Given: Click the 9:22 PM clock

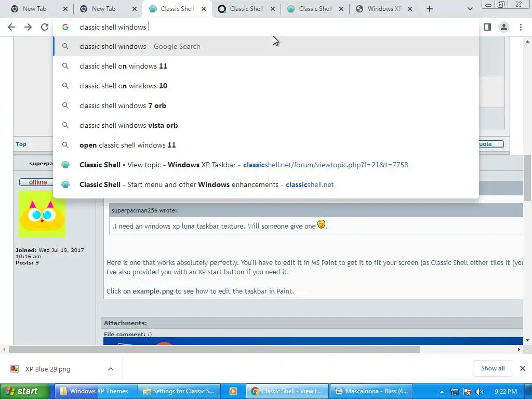Looking at the screenshot, I should (506, 392).
